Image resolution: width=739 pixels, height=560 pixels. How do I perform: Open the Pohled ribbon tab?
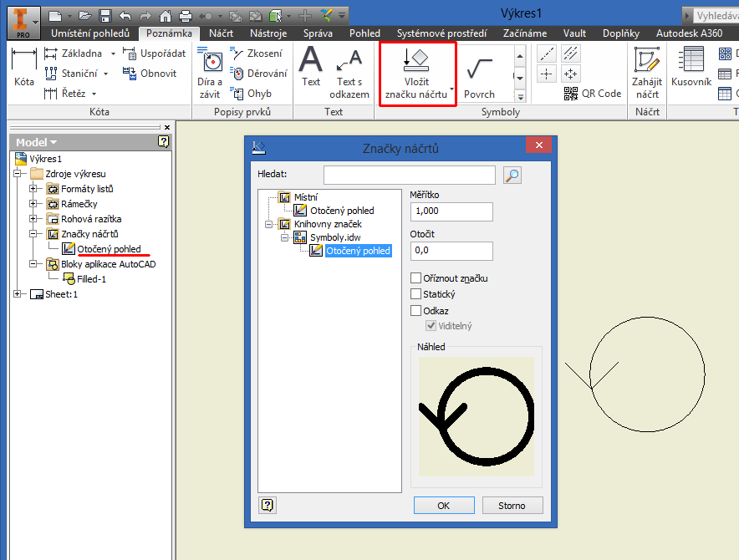pos(364,33)
